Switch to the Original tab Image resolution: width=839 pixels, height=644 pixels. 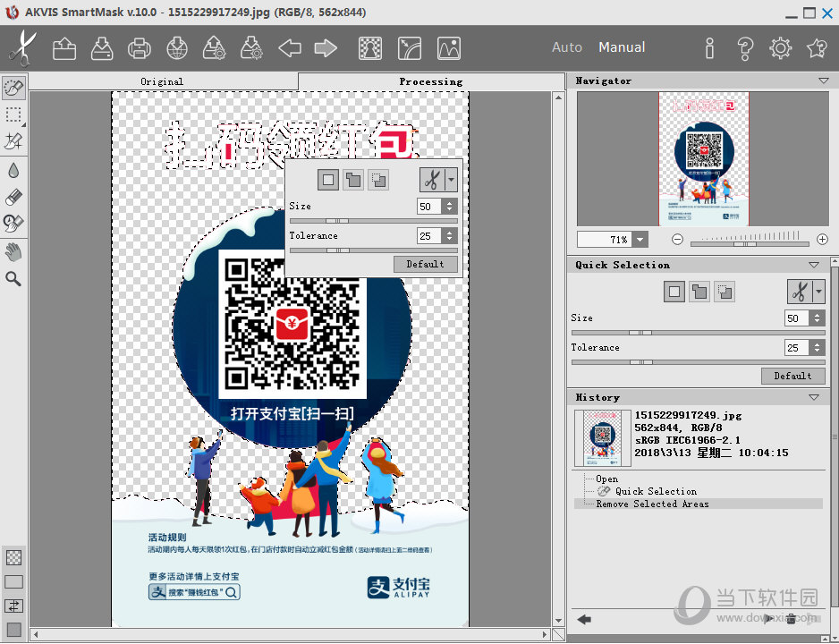point(163,81)
